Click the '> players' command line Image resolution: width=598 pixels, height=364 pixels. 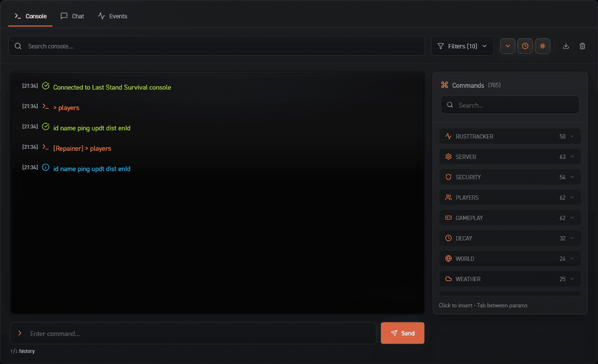point(66,108)
